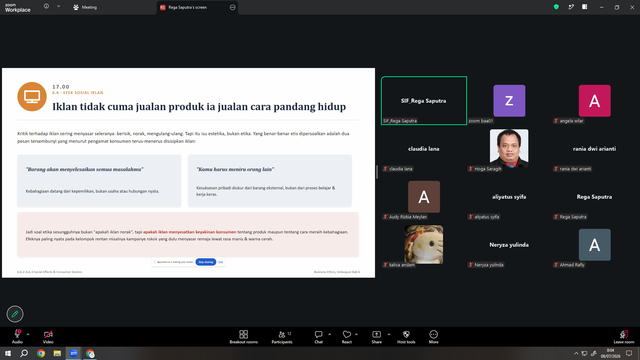Click the 'Barang akan menyelesaikan semua masalahmu' card
Image resolution: width=640 pixels, height=360 pixels.
[99, 181]
